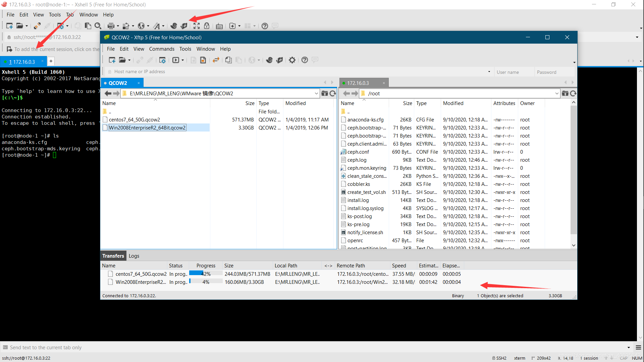644x362 pixels.
Task: Go to parent folder in local pane
Action: point(325,93)
